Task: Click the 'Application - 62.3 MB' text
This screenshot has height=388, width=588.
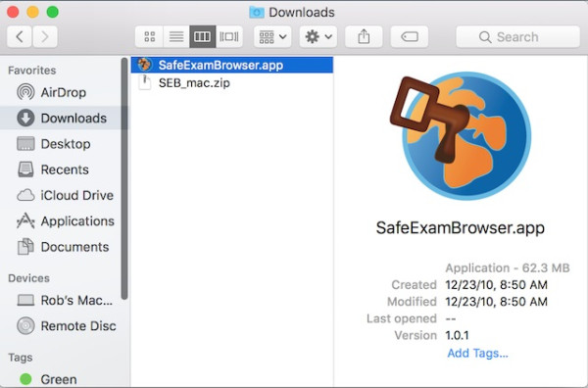Action: pyautogui.click(x=508, y=268)
